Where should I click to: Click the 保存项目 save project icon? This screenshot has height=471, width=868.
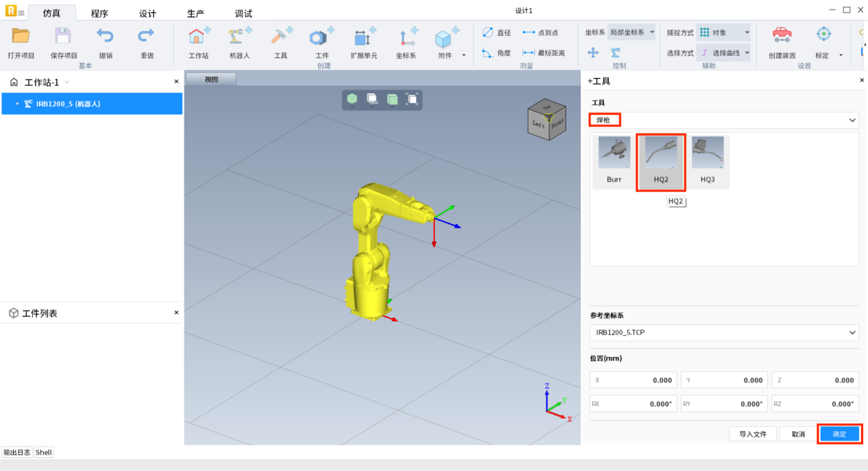click(64, 38)
